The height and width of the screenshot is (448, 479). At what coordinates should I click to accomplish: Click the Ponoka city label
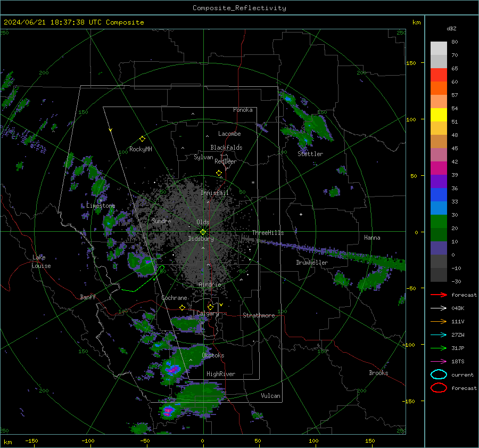[243, 110]
